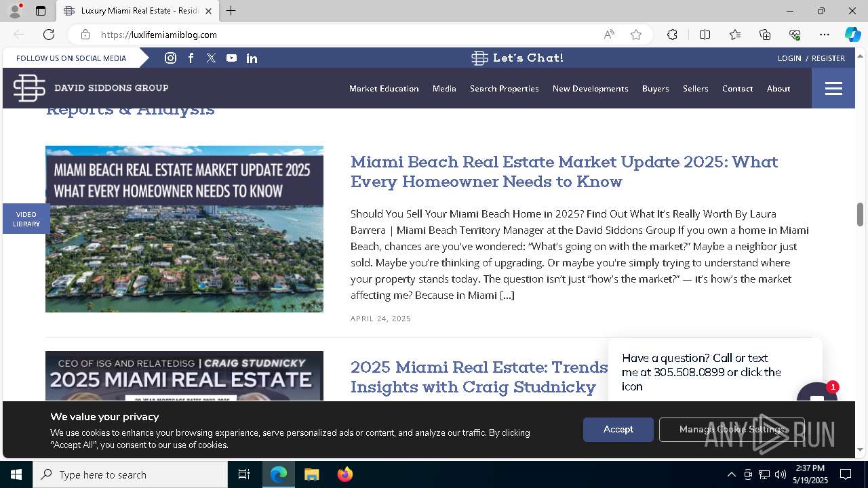Screen dimensions: 868x488
Task: Open Edge Settings and more menu
Action: pyautogui.click(x=825, y=35)
